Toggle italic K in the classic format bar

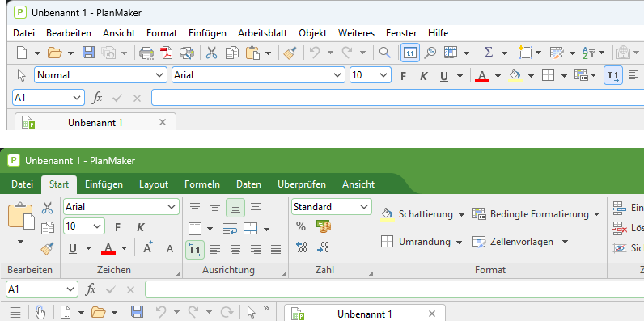[x=424, y=76]
